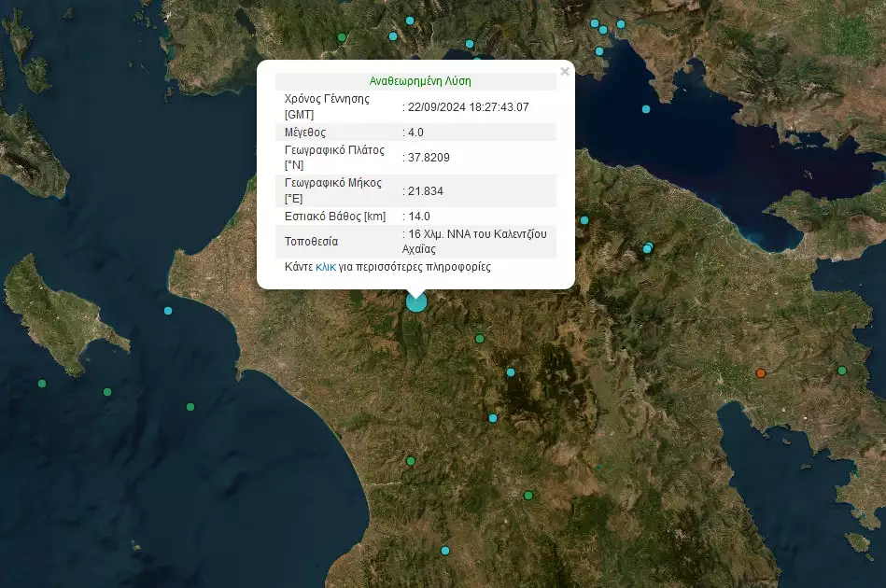
Task: Click the teal earthquake marker right of the popup
Action: click(584, 221)
